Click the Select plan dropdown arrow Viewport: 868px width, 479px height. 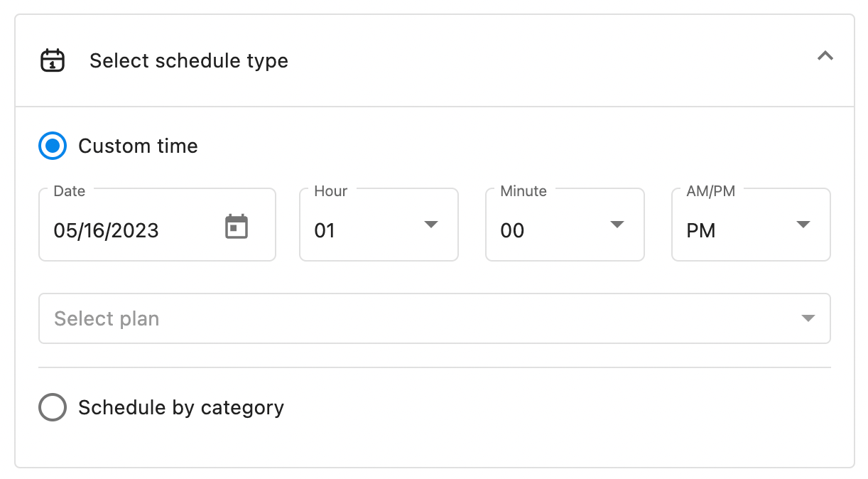click(808, 318)
